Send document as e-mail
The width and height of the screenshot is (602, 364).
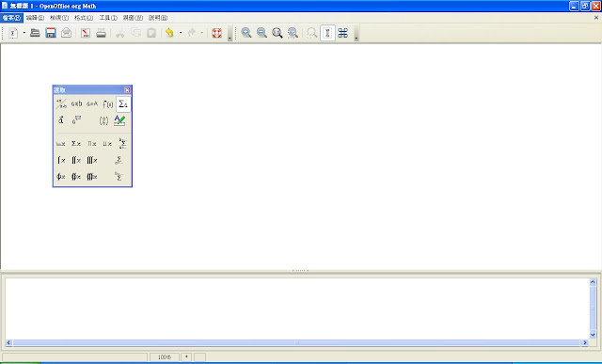[67, 33]
